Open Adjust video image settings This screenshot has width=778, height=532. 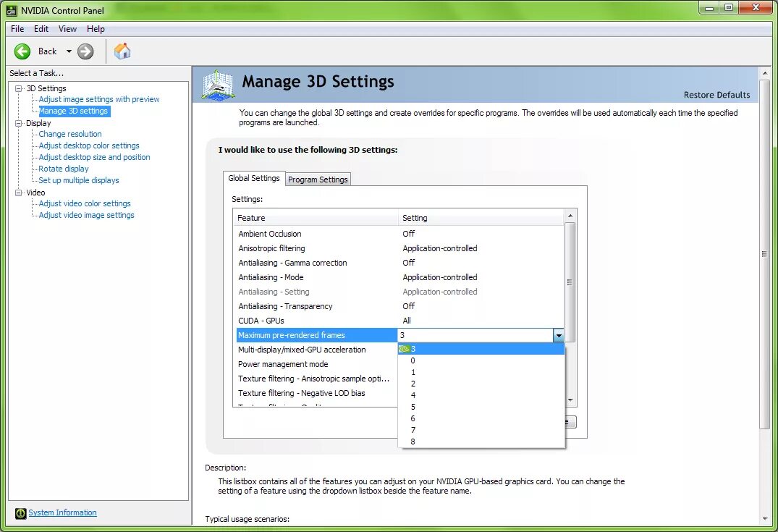[86, 215]
